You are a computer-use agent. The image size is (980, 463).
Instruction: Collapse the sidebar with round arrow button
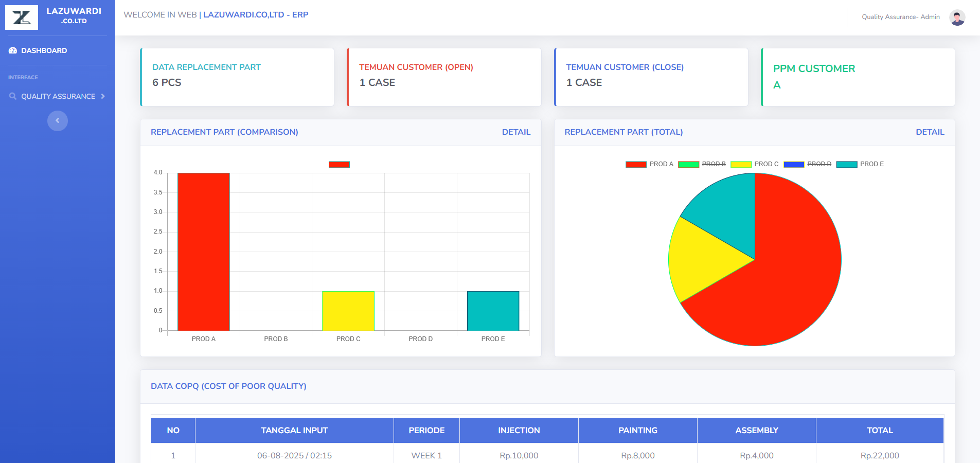click(x=58, y=121)
